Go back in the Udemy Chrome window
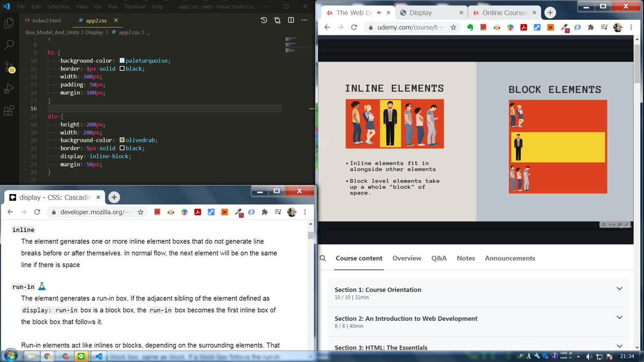Image resolution: width=644 pixels, height=362 pixels. 326,27
